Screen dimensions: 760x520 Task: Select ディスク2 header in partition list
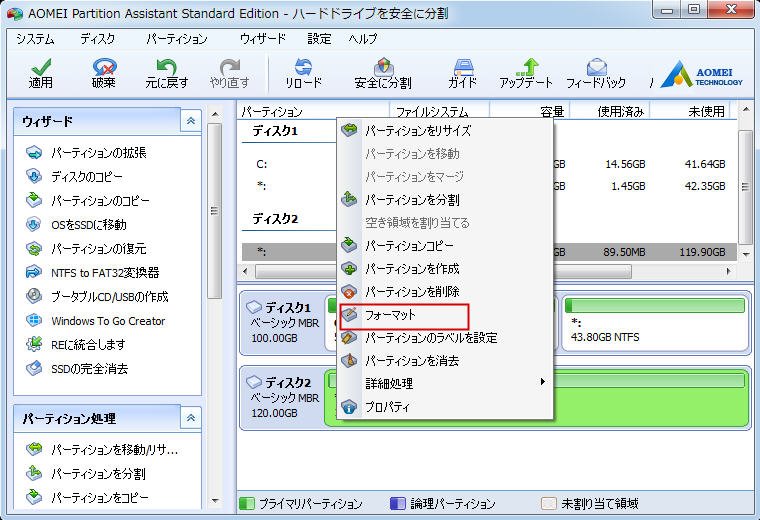[x=275, y=219]
